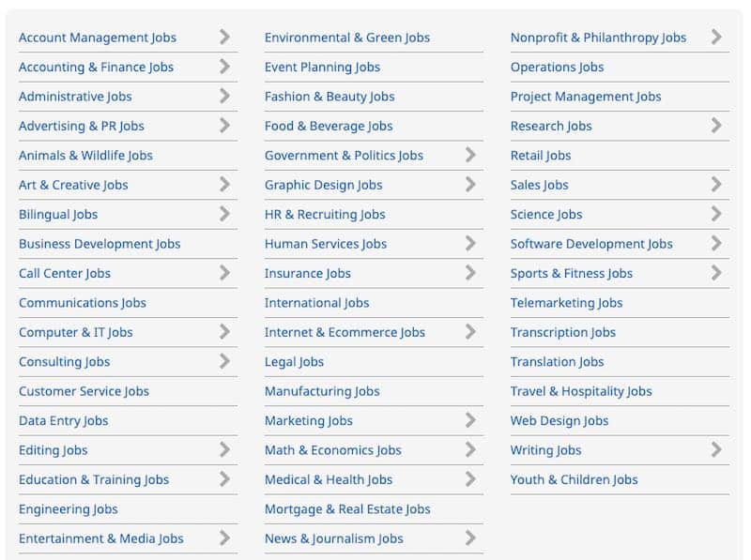Expand the Medical & Health Jobs category

[470, 479]
